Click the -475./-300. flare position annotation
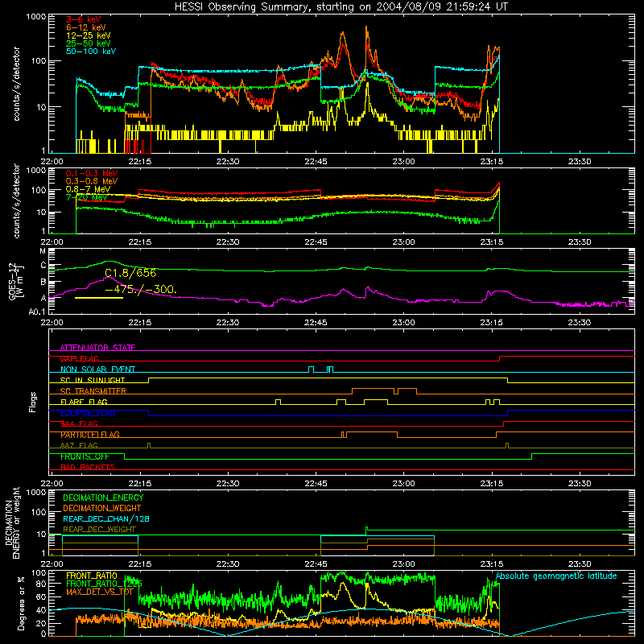Viewport: 644px width, 644px height. click(141, 290)
